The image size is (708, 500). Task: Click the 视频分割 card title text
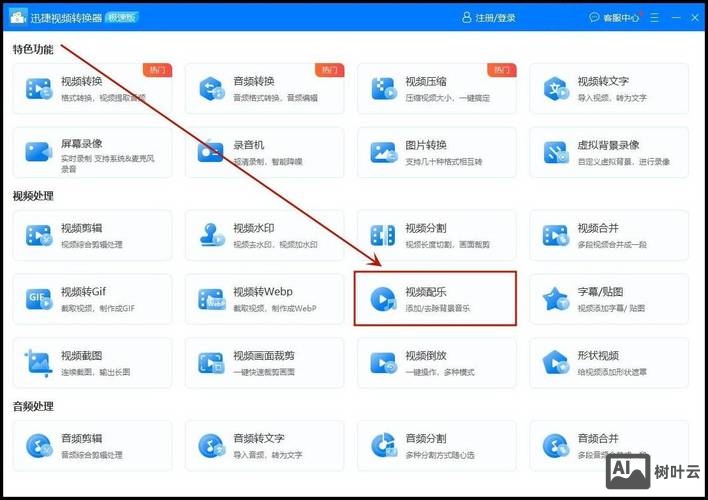[x=426, y=228]
